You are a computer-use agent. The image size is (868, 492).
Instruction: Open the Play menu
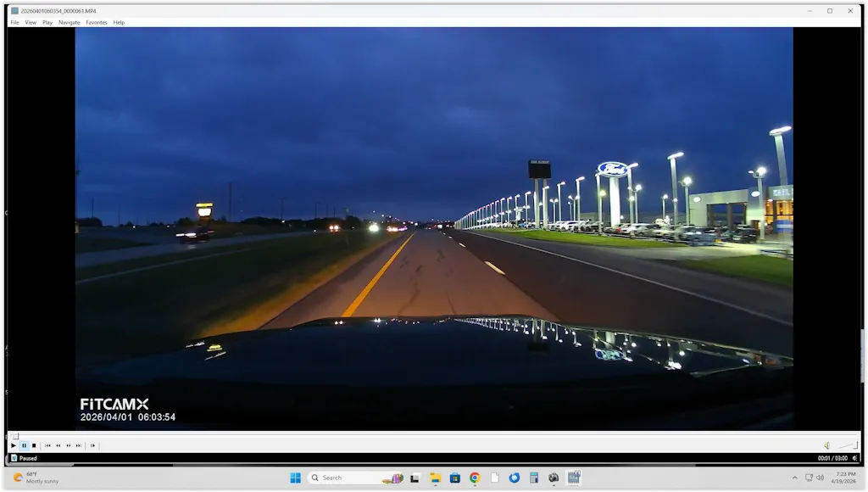coord(47,22)
